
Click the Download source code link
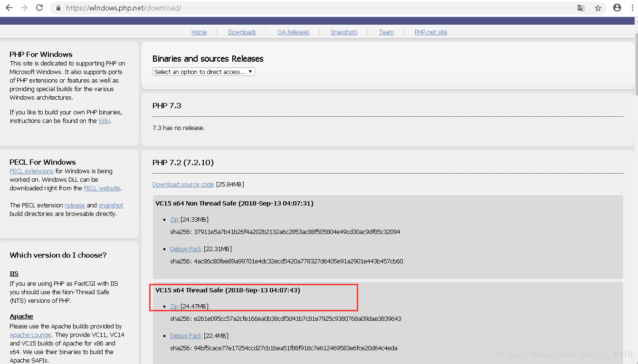[x=183, y=185]
